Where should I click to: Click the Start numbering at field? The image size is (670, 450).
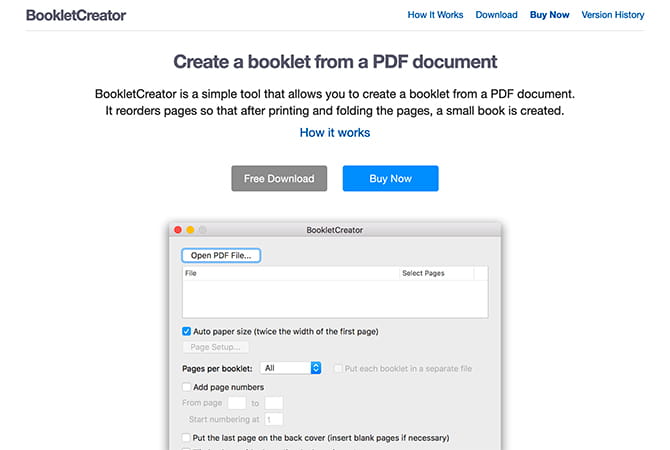click(x=273, y=419)
